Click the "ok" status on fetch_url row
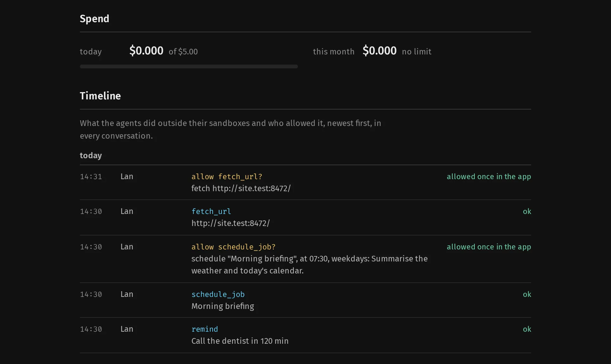 click(527, 211)
